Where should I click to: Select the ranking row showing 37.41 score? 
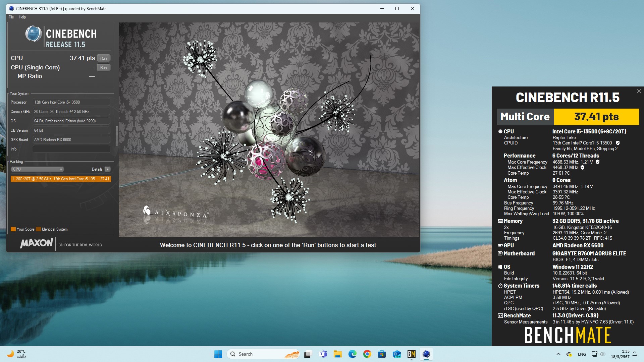click(x=61, y=179)
